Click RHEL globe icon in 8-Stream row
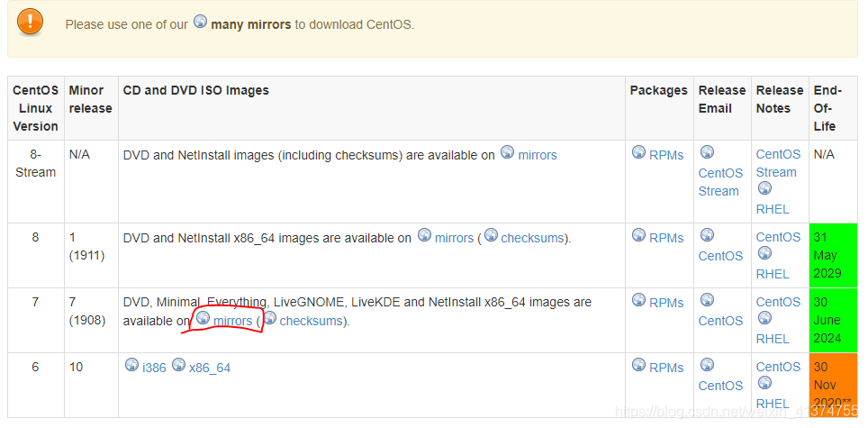This screenshot has height=428, width=868. 764,188
